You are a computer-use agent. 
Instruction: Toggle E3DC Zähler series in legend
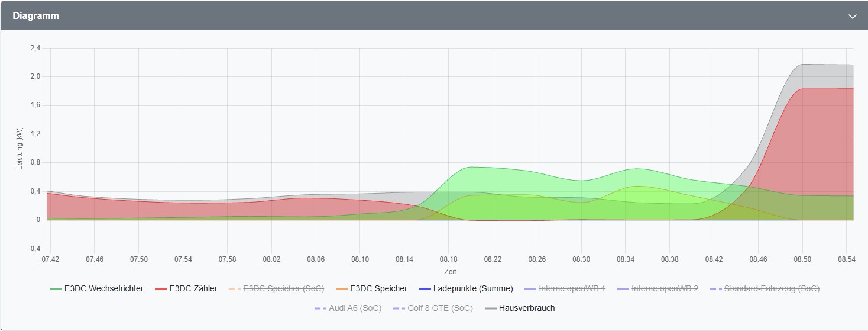tap(186, 289)
